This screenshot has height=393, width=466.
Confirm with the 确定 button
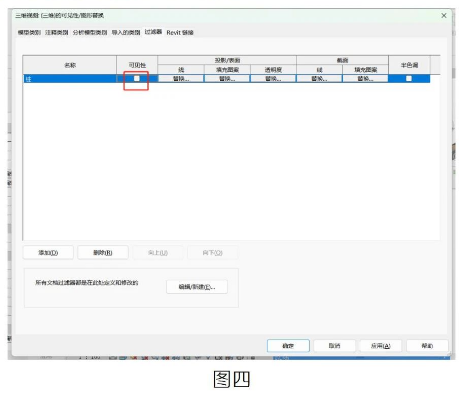pos(288,346)
